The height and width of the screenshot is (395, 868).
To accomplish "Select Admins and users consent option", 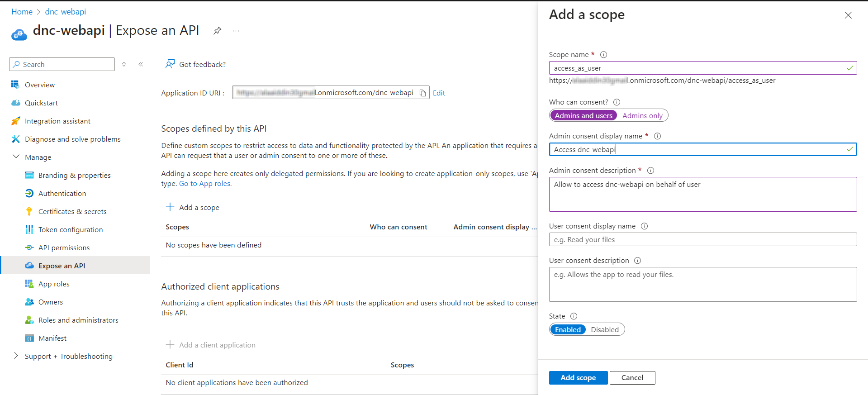I will (x=583, y=115).
